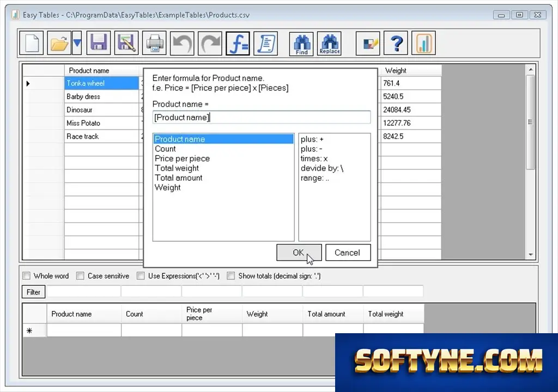
Task: Expand the recent files dropdown arrow
Action: coord(77,43)
